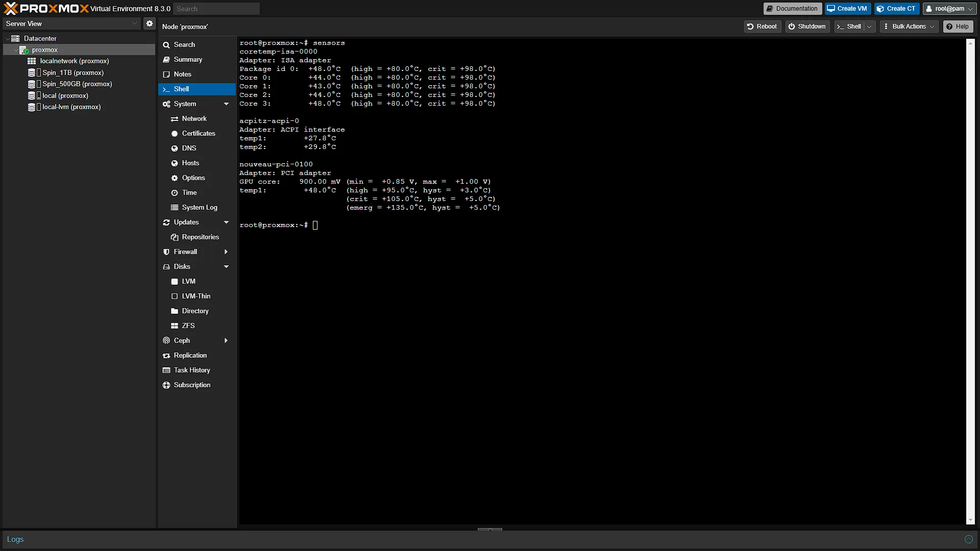Select the Shell menu item
The width and height of the screenshot is (980, 551).
[197, 89]
